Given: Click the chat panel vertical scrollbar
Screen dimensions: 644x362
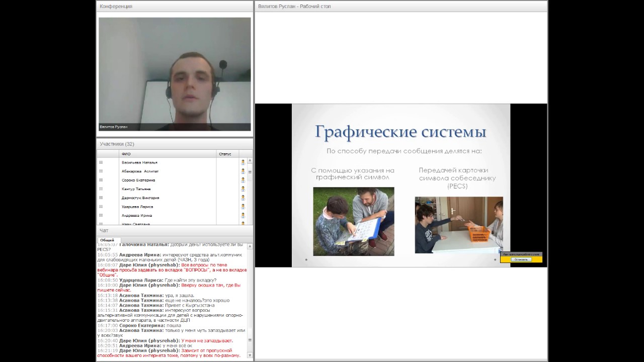Looking at the screenshot, I should click(x=250, y=302).
